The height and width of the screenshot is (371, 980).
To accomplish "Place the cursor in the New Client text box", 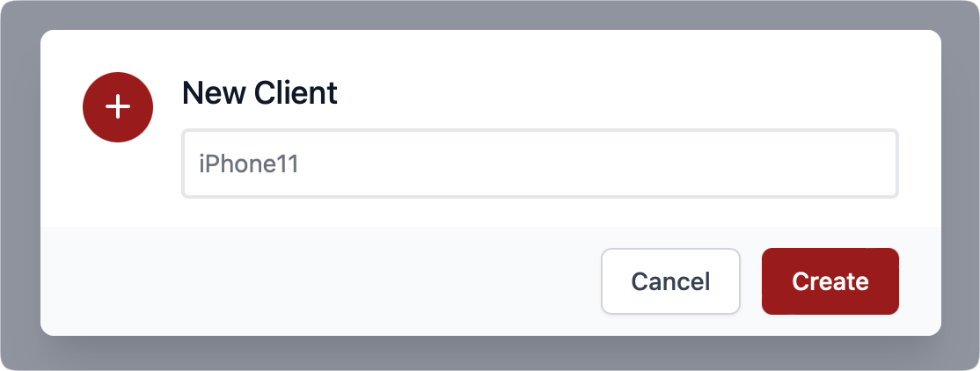I will coord(540,164).
